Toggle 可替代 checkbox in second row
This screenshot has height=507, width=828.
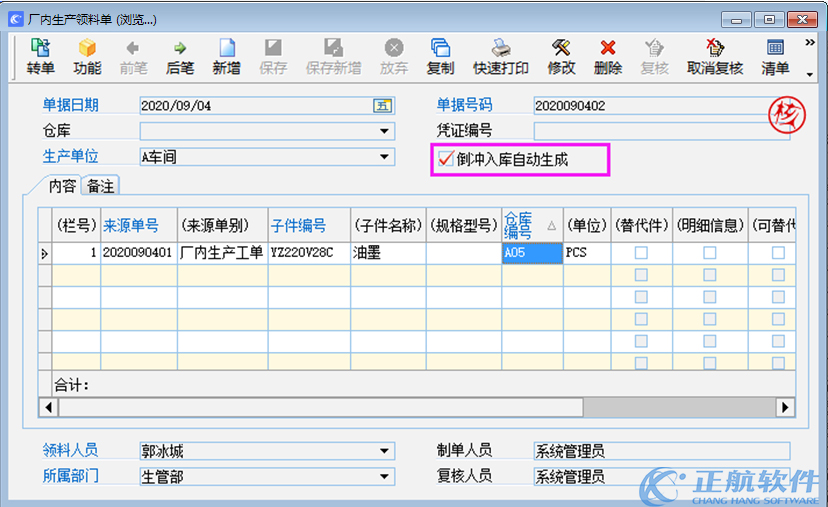point(778,275)
